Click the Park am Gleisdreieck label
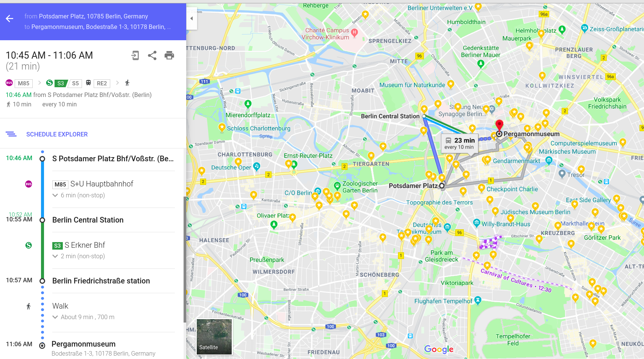Image resolution: width=644 pixels, height=359 pixels. pyautogui.click(x=442, y=256)
